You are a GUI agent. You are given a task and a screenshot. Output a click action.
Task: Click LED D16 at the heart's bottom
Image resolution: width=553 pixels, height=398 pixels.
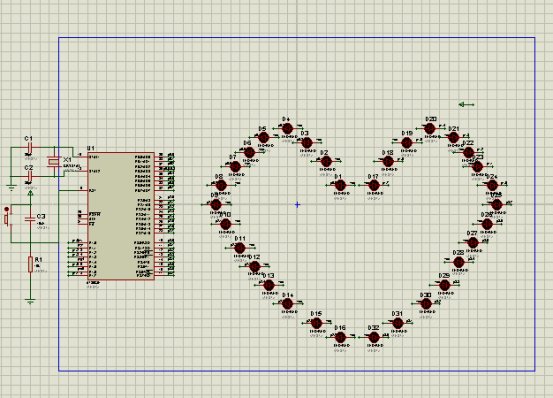point(340,337)
